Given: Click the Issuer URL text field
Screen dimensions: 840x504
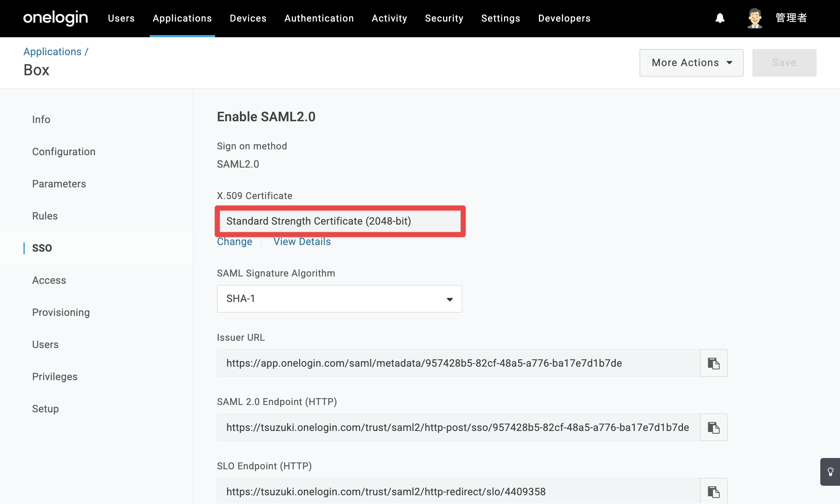Looking at the screenshot, I should click(x=459, y=363).
